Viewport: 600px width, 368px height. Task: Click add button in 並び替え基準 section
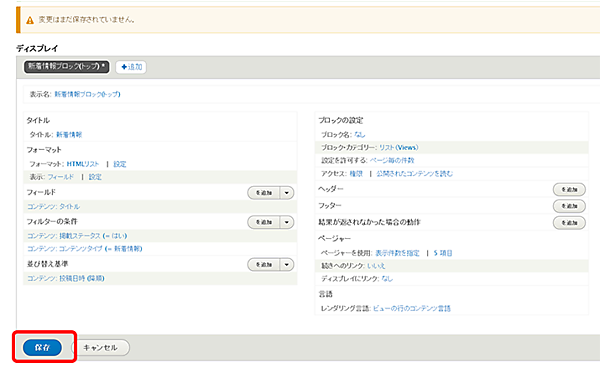click(264, 265)
